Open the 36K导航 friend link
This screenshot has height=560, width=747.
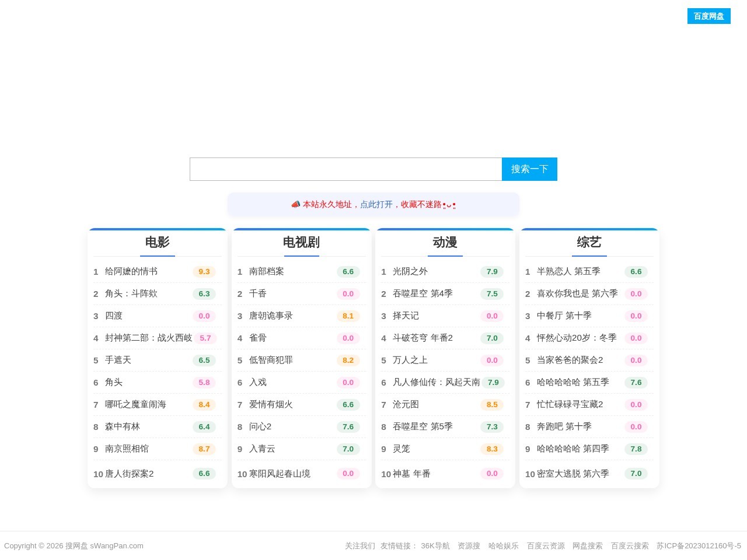pyautogui.click(x=435, y=546)
